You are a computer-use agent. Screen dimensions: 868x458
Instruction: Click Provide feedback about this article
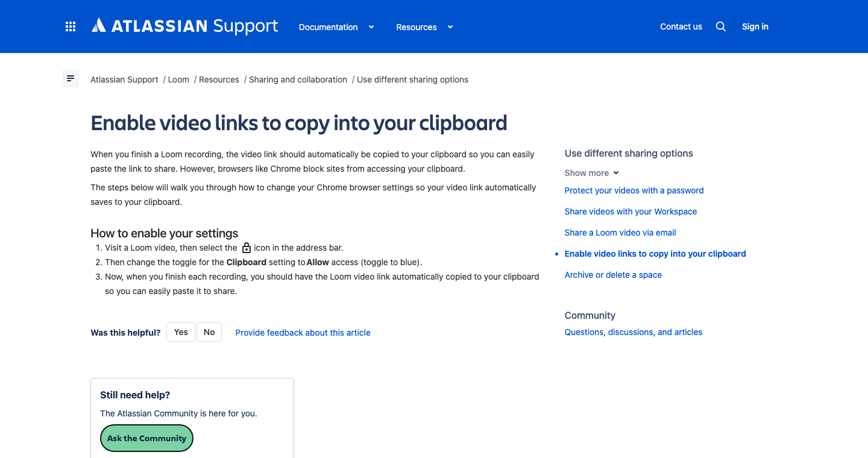point(303,333)
